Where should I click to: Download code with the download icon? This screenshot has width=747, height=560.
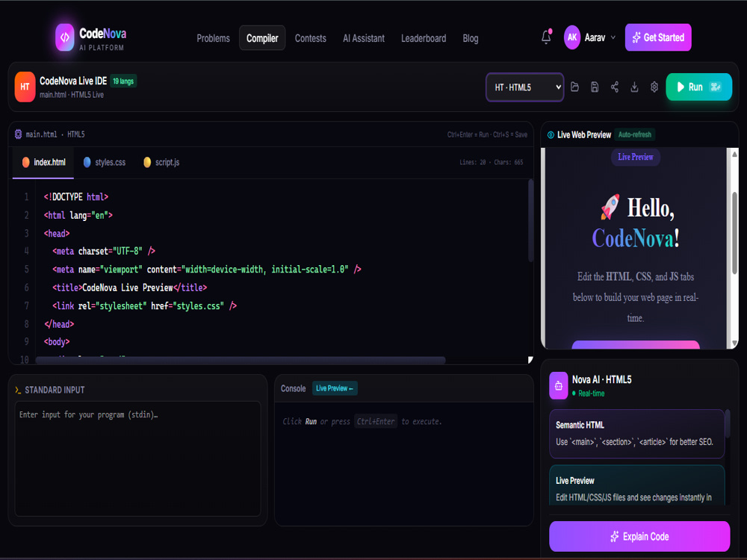[634, 87]
